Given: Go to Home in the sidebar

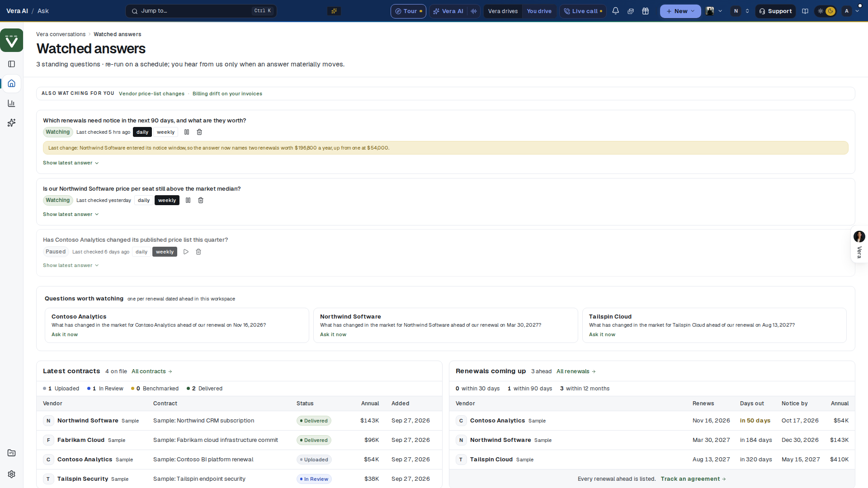Looking at the screenshot, I should tap(12, 84).
